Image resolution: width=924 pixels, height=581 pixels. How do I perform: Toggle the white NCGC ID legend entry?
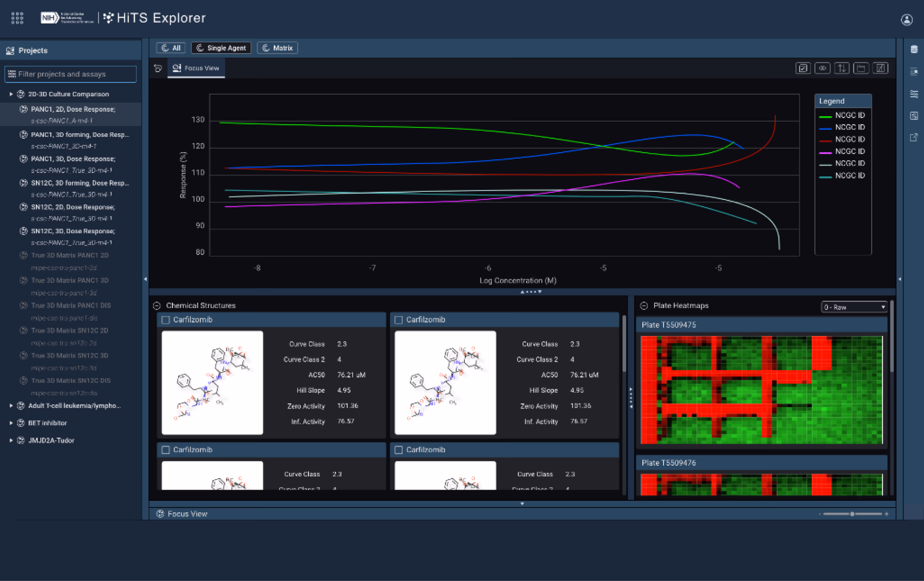pyautogui.click(x=842, y=163)
